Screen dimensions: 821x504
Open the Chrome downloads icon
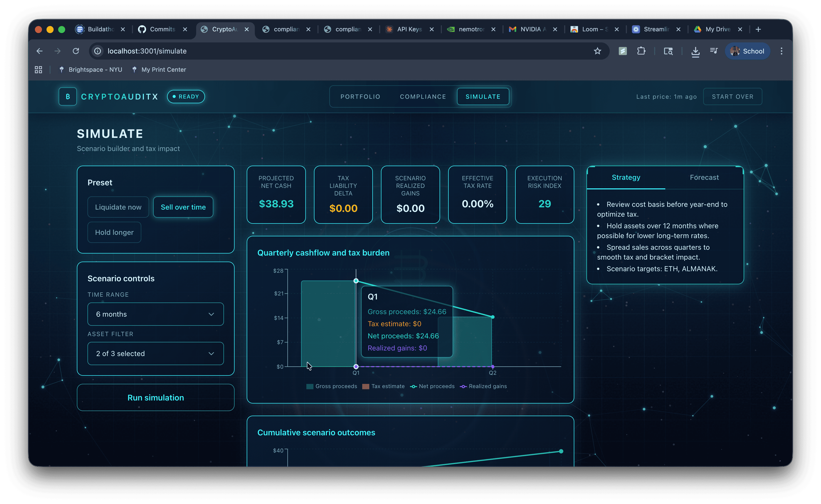[695, 51]
